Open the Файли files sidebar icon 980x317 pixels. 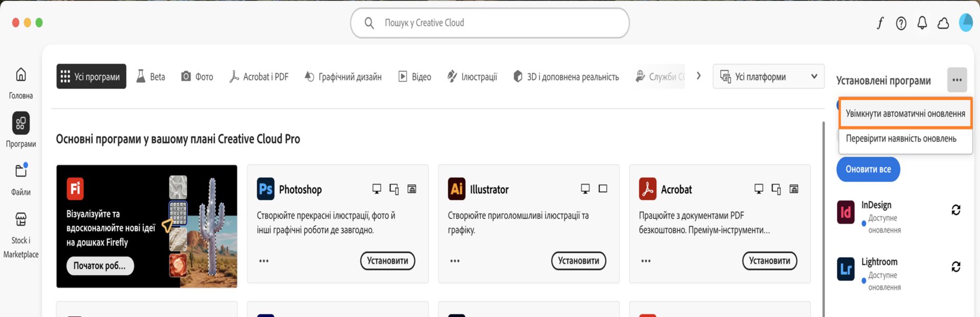pyautogui.click(x=21, y=170)
